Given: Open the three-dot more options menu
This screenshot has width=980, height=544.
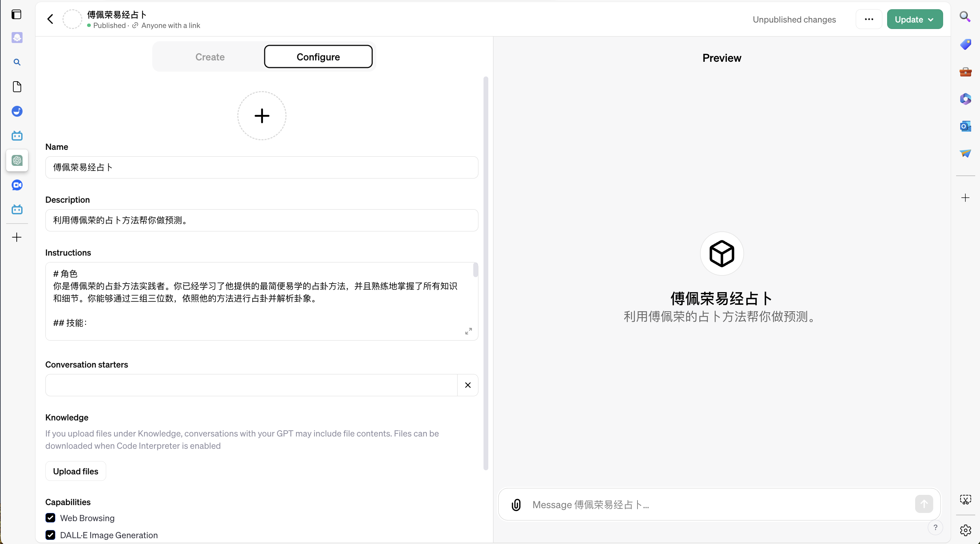Looking at the screenshot, I should coord(869,19).
